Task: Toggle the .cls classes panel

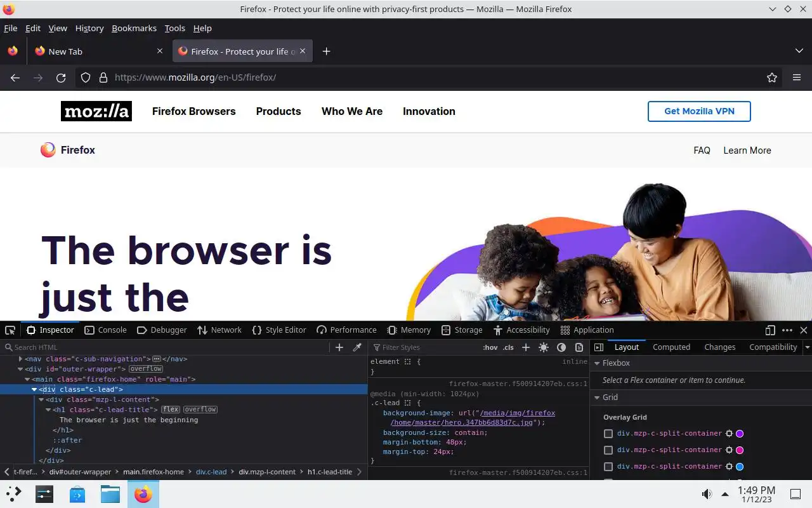Action: (508, 347)
